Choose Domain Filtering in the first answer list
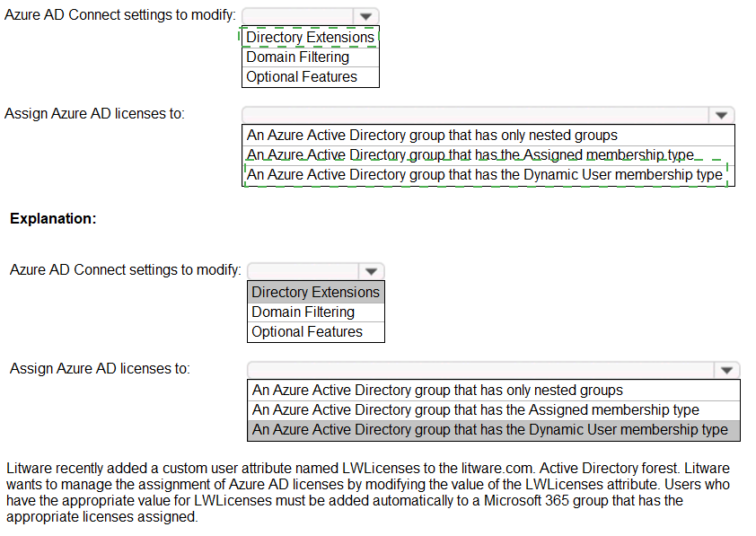Viewport: 756px width, 536px height. point(297,57)
